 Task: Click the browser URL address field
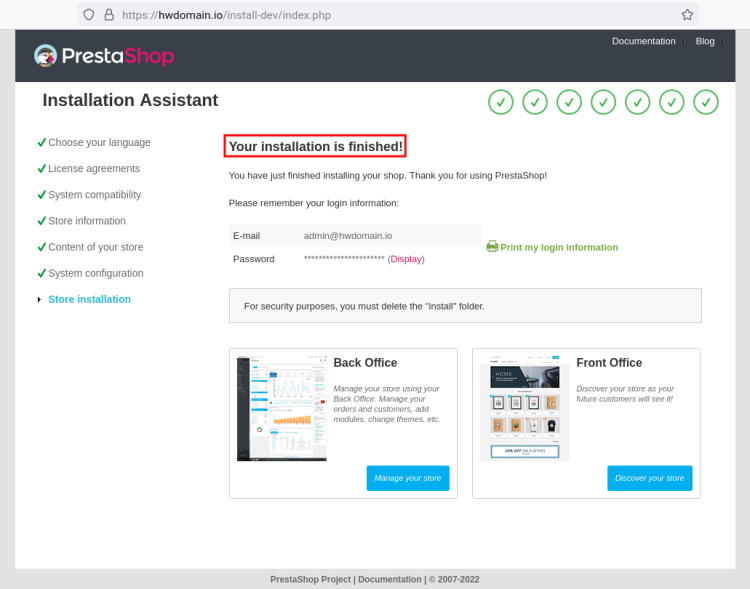click(x=400, y=15)
